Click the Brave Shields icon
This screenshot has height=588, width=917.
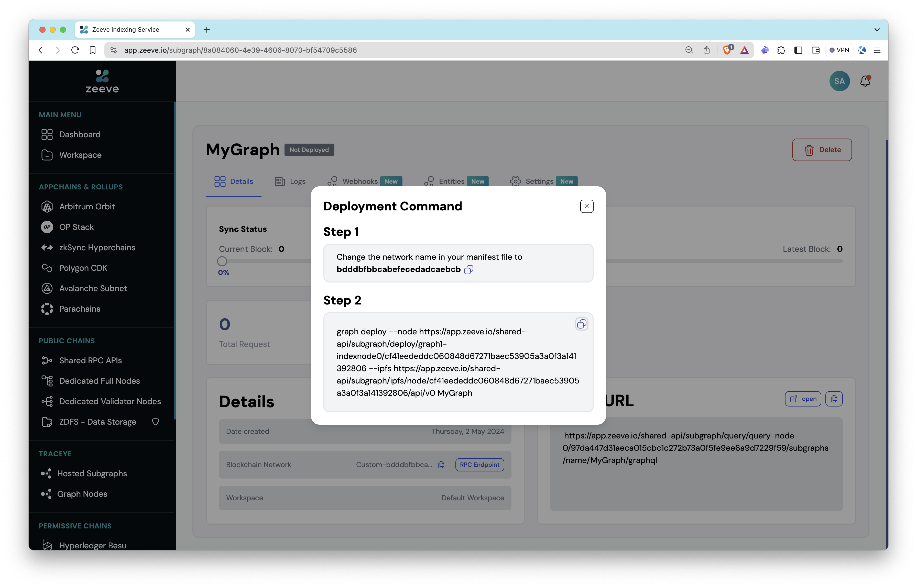(727, 50)
